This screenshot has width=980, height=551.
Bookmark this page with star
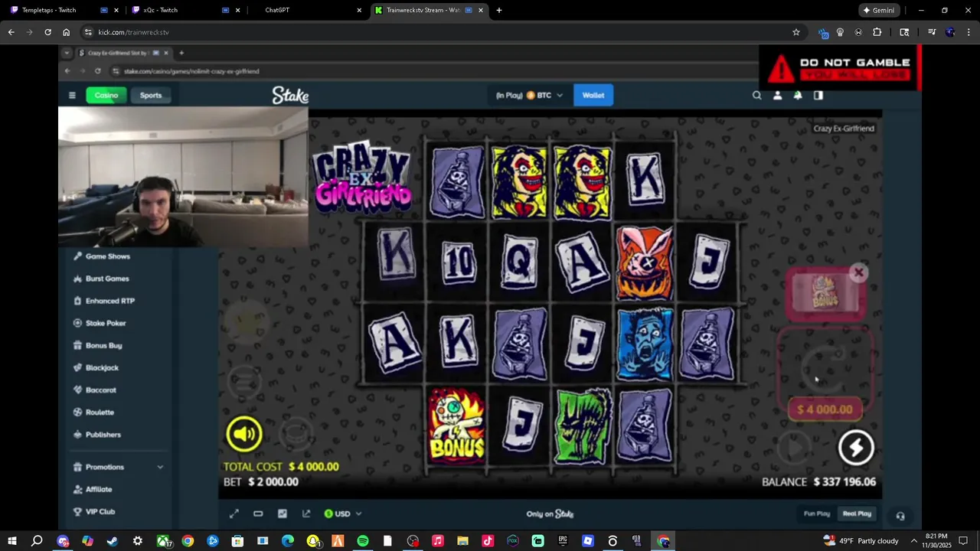click(796, 32)
